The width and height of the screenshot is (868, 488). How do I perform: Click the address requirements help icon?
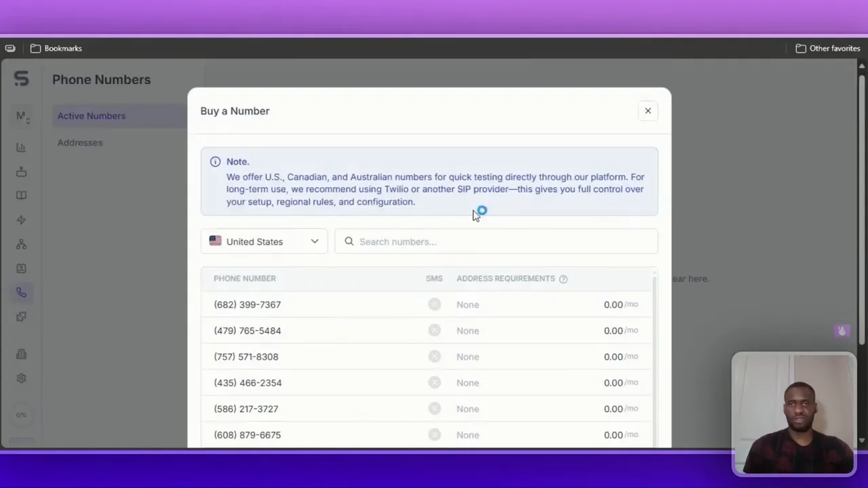[563, 279]
